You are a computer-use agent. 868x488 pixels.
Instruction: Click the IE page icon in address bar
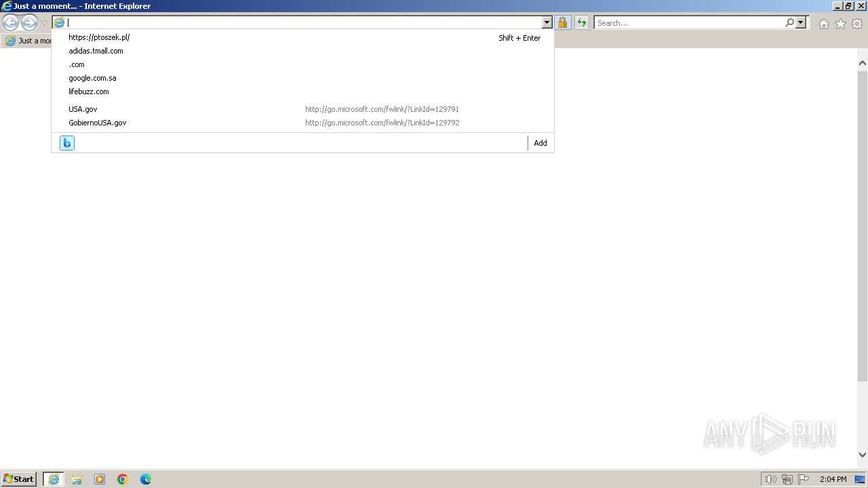point(60,22)
